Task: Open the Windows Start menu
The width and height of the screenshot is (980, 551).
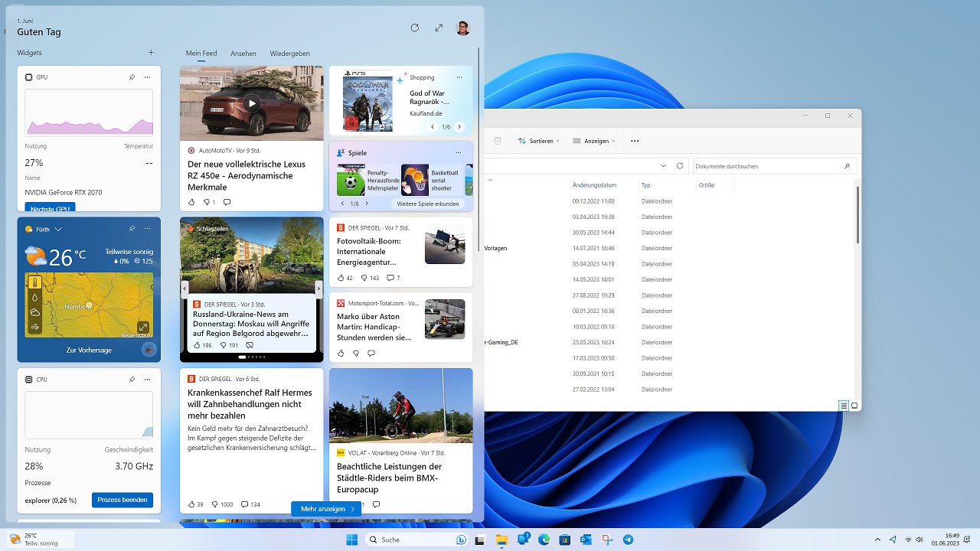Action: (x=352, y=540)
